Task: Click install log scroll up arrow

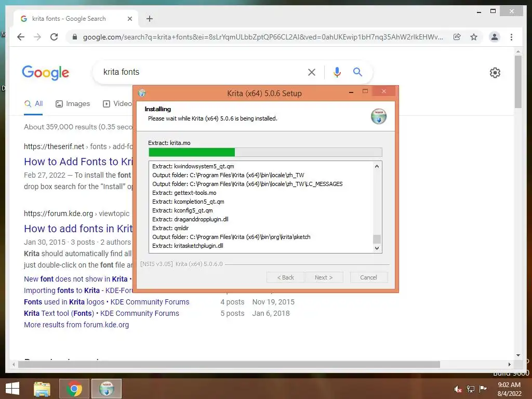Action: tap(377, 166)
